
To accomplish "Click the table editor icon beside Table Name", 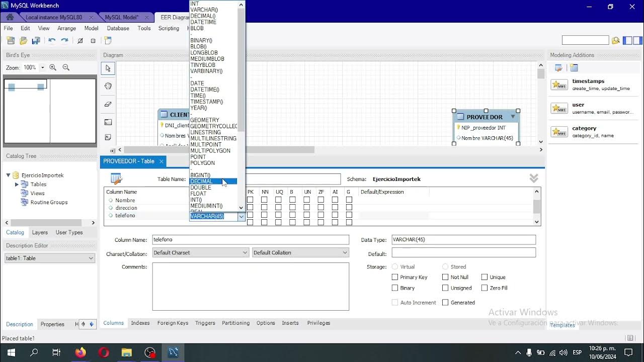I will (117, 178).
